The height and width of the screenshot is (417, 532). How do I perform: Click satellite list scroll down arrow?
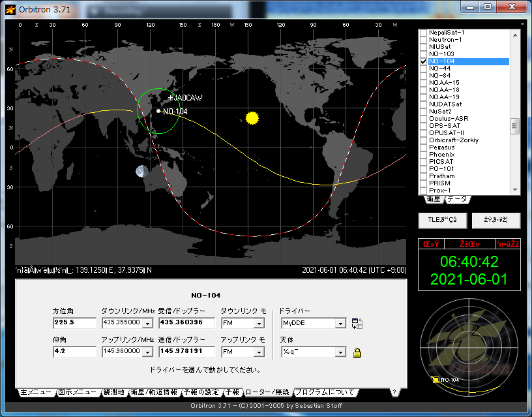[x=515, y=190]
